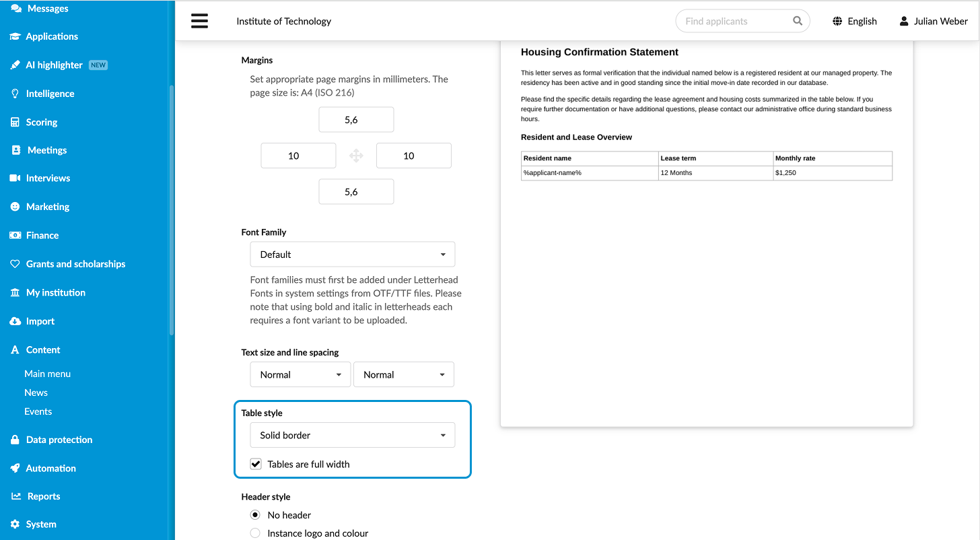Viewport: 980px width, 540px height.
Task: Select Instance logo and colour radio
Action: (255, 533)
